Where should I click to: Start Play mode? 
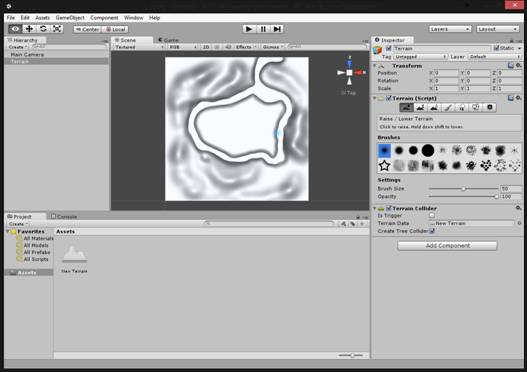pos(249,29)
